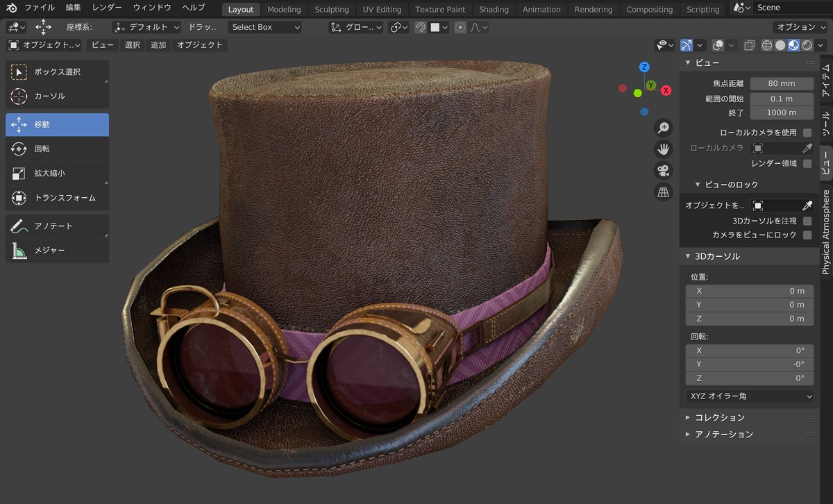Image resolution: width=833 pixels, height=504 pixels.
Task: Select the Annotate (アノテート) tool
Action: tap(58, 226)
